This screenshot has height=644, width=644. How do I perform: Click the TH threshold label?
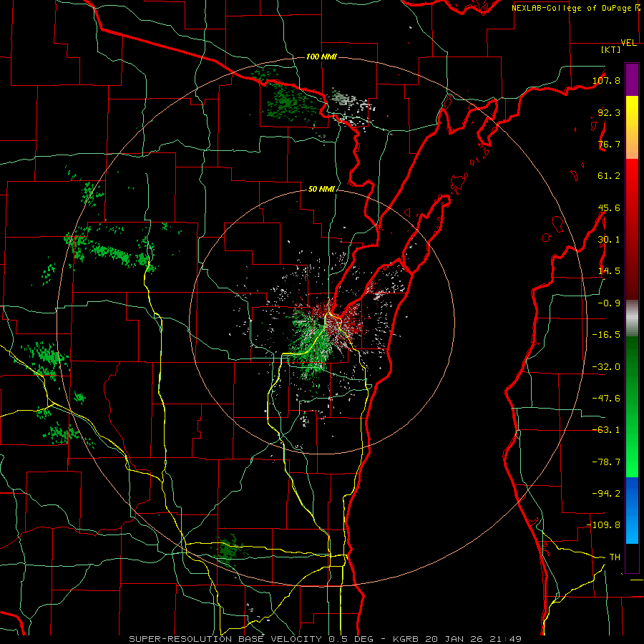point(615,557)
